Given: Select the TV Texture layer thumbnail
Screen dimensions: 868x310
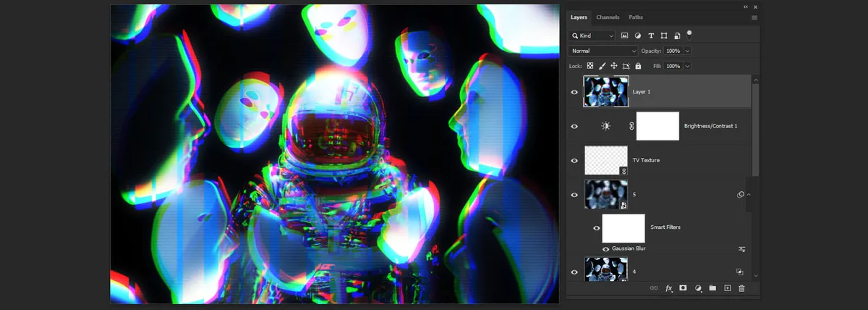Looking at the screenshot, I should (606, 160).
